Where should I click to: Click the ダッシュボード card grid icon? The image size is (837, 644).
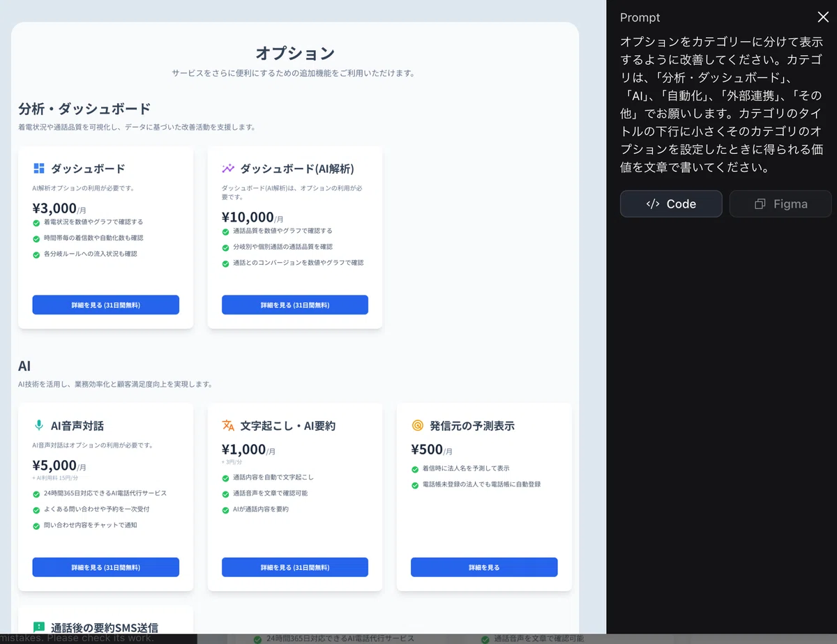tap(39, 169)
